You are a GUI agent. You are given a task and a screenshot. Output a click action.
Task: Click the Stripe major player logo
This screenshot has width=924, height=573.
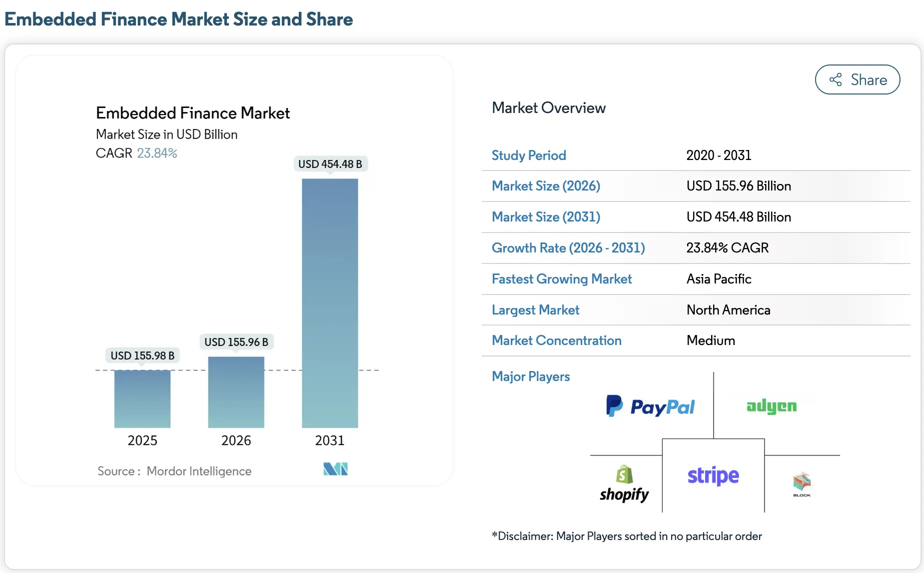coord(713,475)
